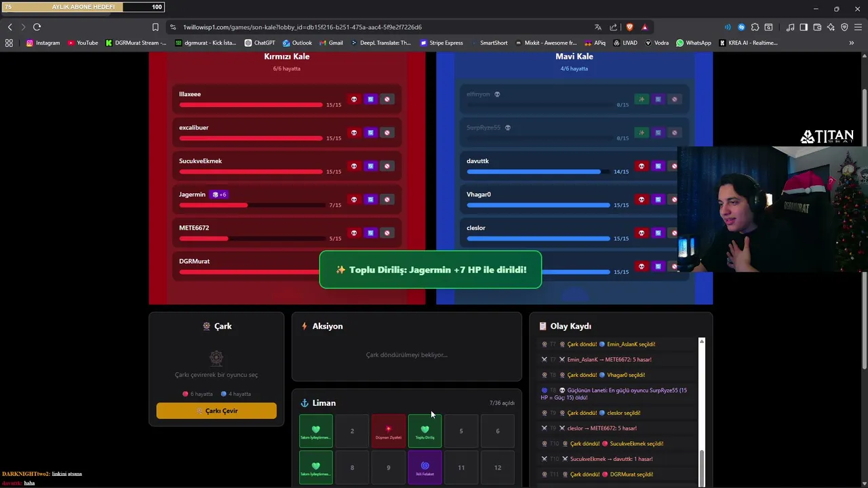The height and width of the screenshot is (488, 868).
Task: Open the translate icon in address bar
Action: pyautogui.click(x=597, y=27)
